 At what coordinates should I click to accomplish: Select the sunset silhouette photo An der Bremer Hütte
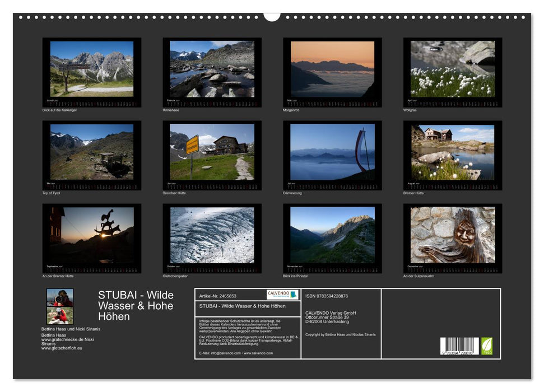91,239
